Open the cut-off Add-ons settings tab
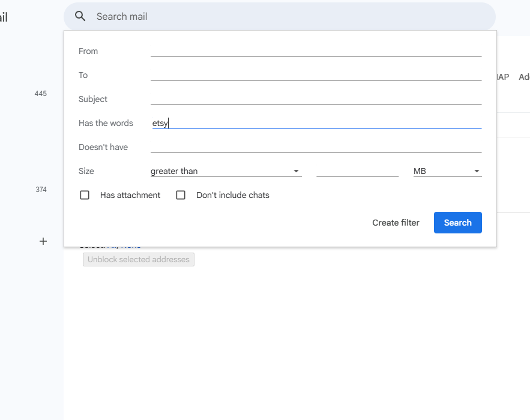Image resolution: width=530 pixels, height=420 pixels. (524, 77)
